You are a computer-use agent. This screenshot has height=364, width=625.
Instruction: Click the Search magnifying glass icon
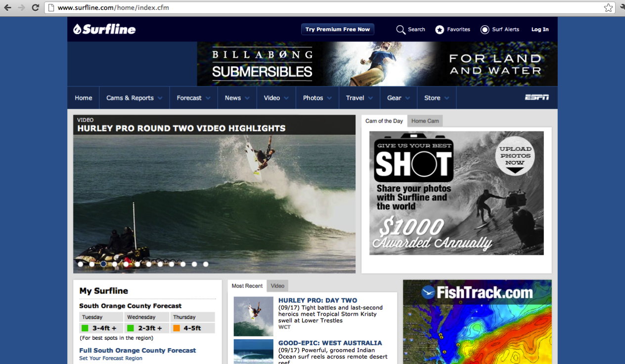click(x=401, y=30)
